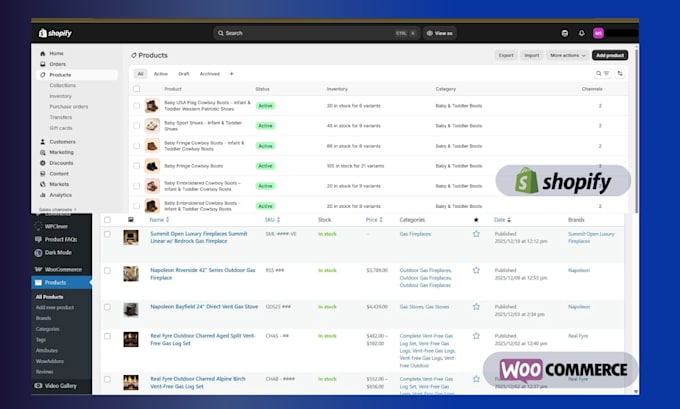Click the Export button in Shopify
This screenshot has width=680, height=409.
pyautogui.click(x=506, y=56)
